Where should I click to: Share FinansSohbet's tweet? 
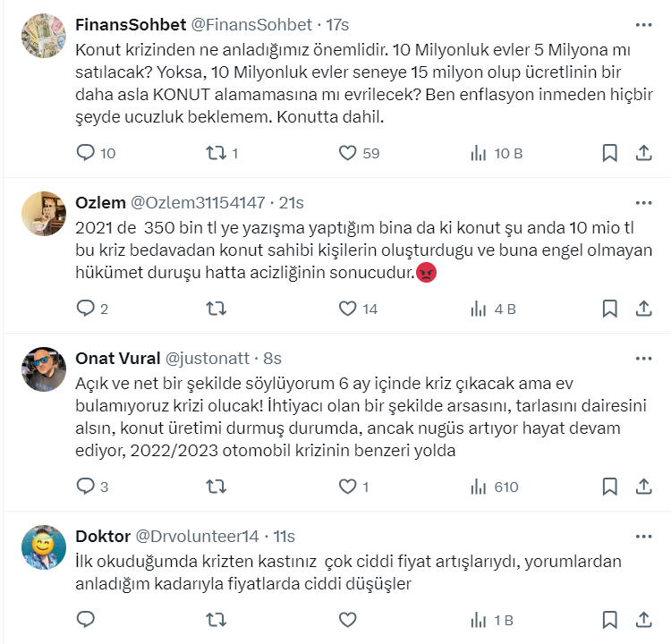point(642,153)
